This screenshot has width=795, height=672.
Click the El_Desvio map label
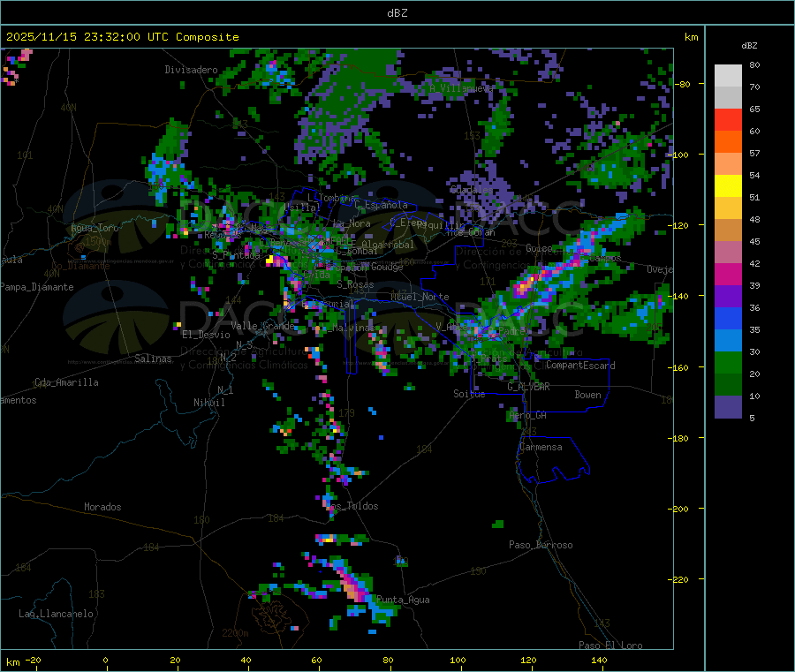(206, 335)
